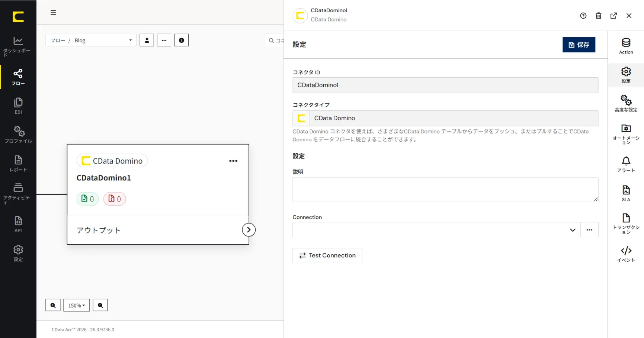Open プロファイル profile page
644x338 pixels.
(18, 135)
